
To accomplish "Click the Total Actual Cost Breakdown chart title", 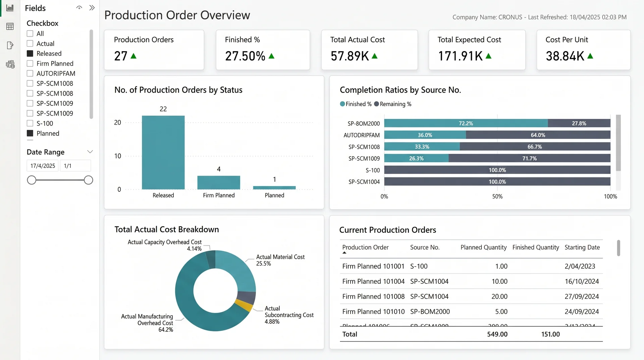I will (167, 229).
